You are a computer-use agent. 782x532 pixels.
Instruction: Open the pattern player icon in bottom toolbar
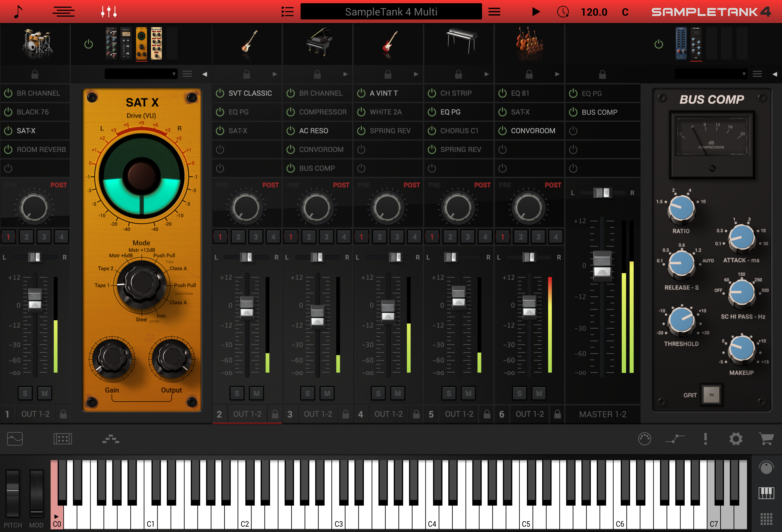(x=63, y=439)
